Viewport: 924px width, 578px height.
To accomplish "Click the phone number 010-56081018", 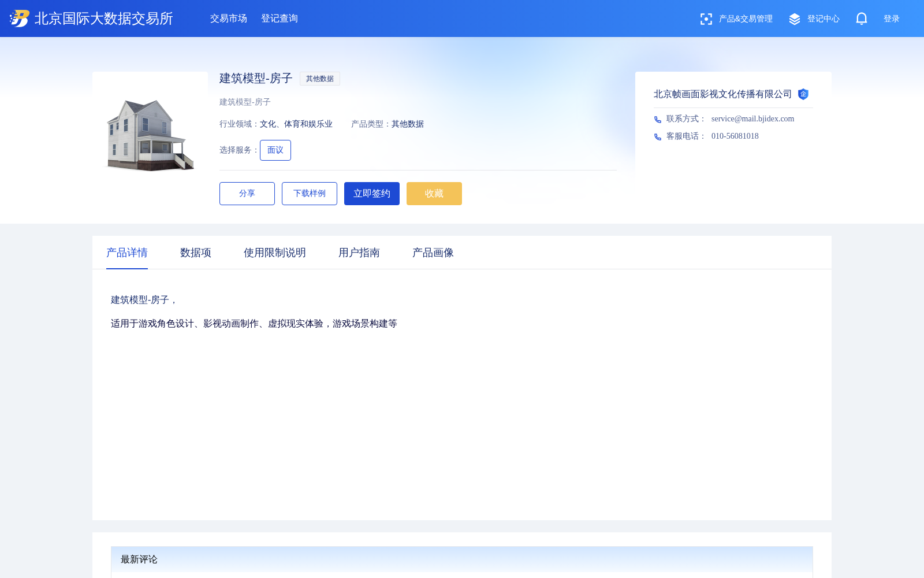I will pos(735,136).
